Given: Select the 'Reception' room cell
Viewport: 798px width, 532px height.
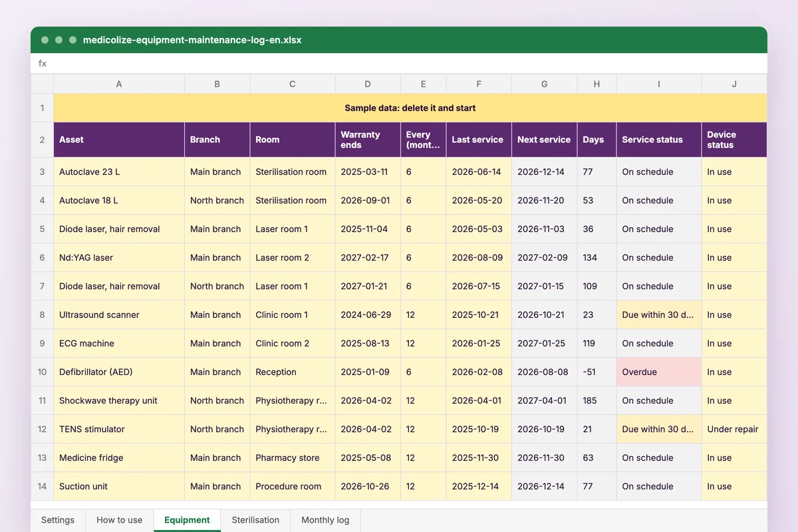Looking at the screenshot, I should tap(293, 372).
